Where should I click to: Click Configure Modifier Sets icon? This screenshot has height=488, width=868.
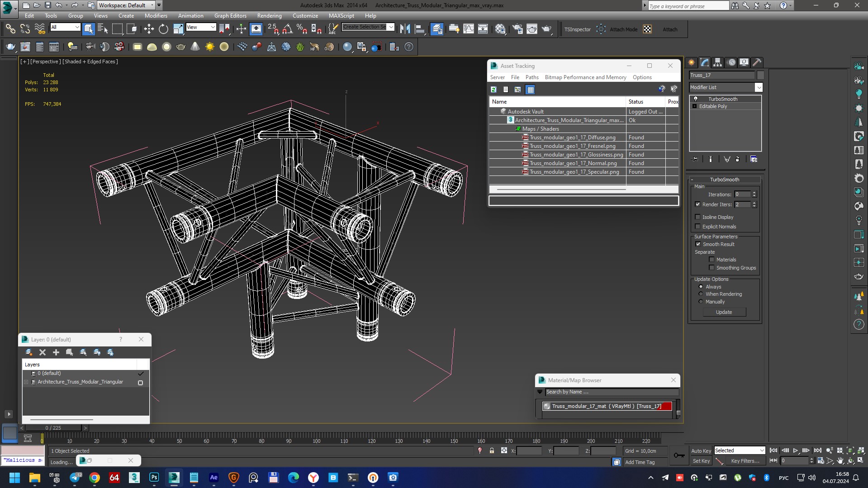754,159
